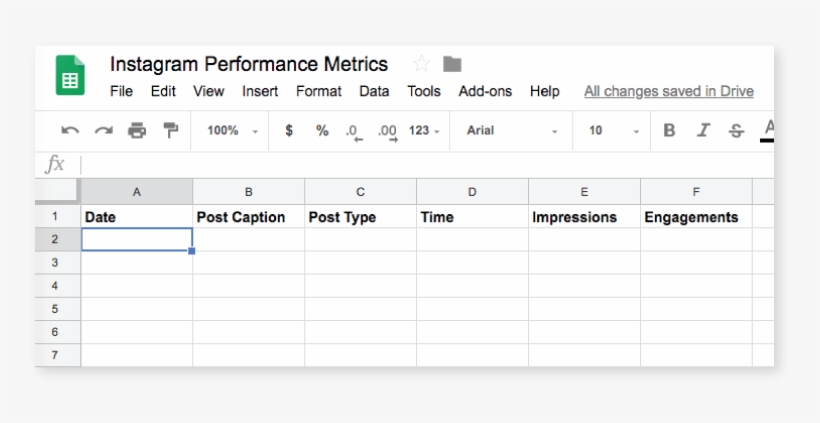The width and height of the screenshot is (820, 423).
Task: Select column F header
Action: point(696,192)
